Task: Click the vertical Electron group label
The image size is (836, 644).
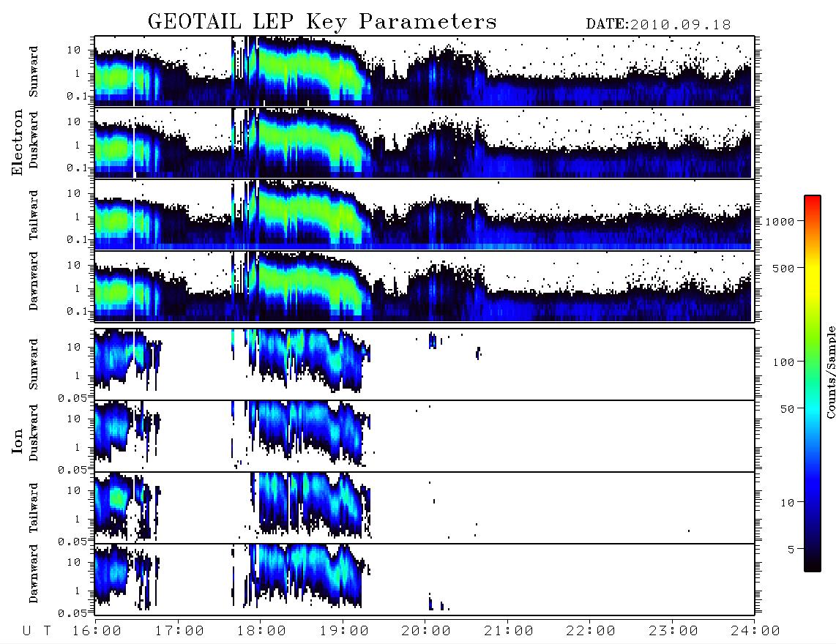Action: click(x=18, y=142)
